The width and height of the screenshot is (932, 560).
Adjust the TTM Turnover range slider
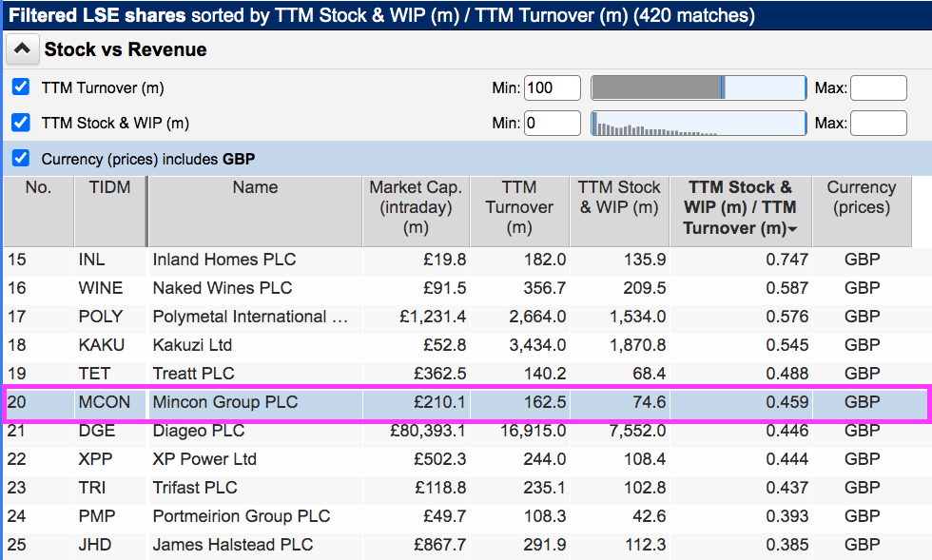tap(698, 88)
